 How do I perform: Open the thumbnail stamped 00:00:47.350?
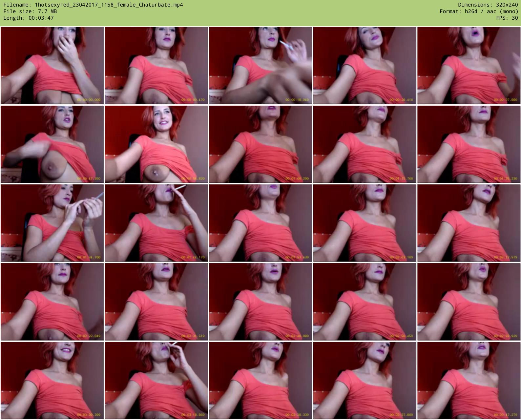[x=52, y=144]
